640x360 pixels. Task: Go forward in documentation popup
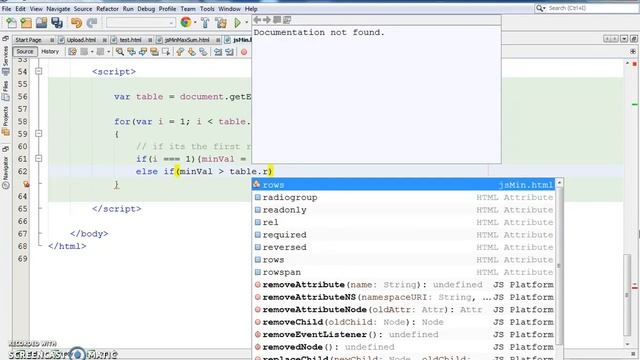click(x=267, y=20)
